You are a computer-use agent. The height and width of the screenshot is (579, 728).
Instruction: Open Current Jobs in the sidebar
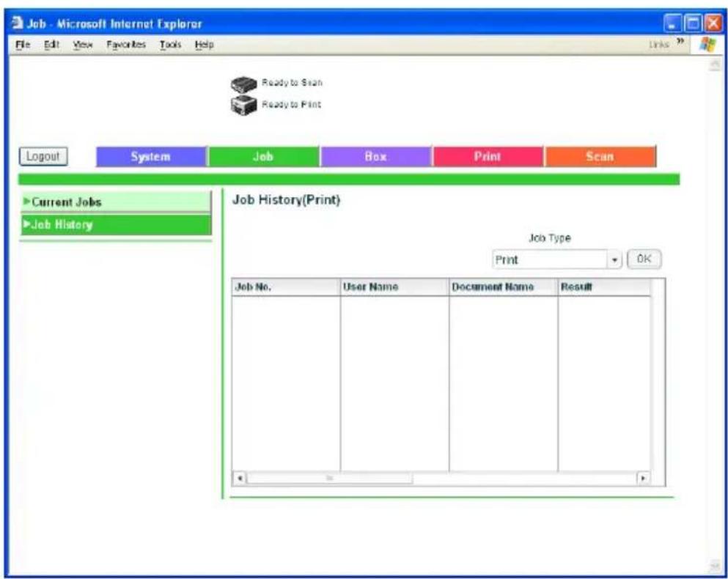[x=116, y=202]
